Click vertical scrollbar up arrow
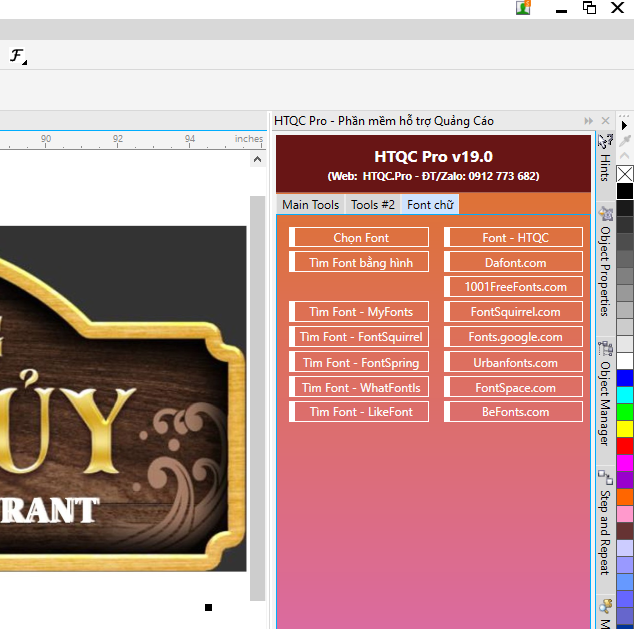The image size is (634, 629). click(x=257, y=159)
